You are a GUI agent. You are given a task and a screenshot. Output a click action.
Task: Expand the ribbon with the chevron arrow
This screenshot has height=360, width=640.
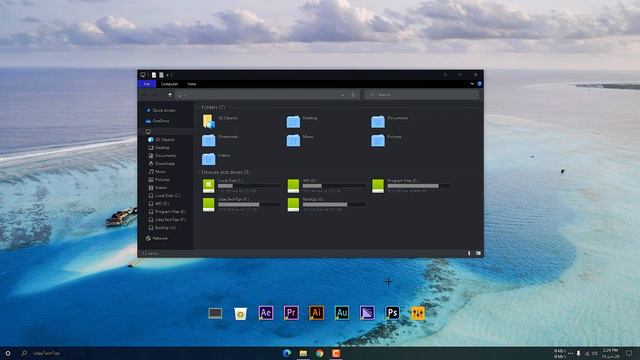[472, 84]
